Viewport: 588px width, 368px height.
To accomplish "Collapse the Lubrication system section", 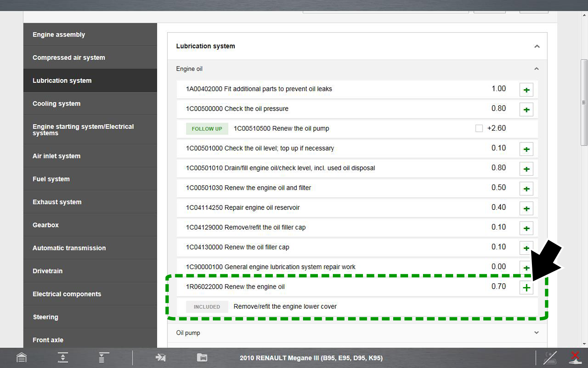I will coord(537,46).
